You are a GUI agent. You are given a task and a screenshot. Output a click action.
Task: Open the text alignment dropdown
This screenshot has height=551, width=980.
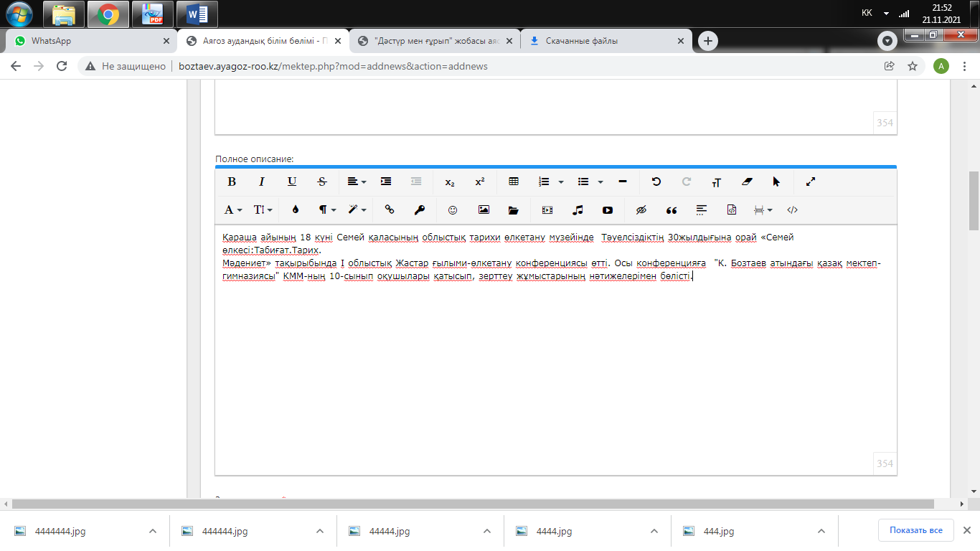pyautogui.click(x=357, y=182)
